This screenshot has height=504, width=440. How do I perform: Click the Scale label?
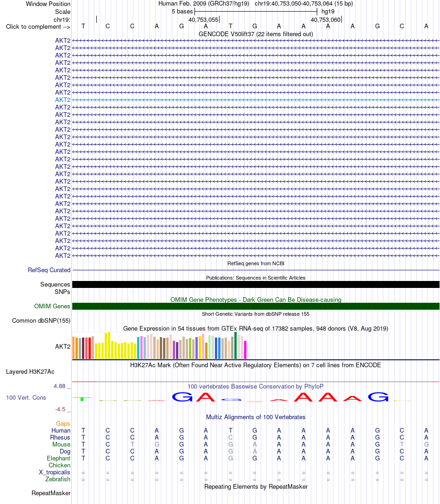[x=63, y=12]
